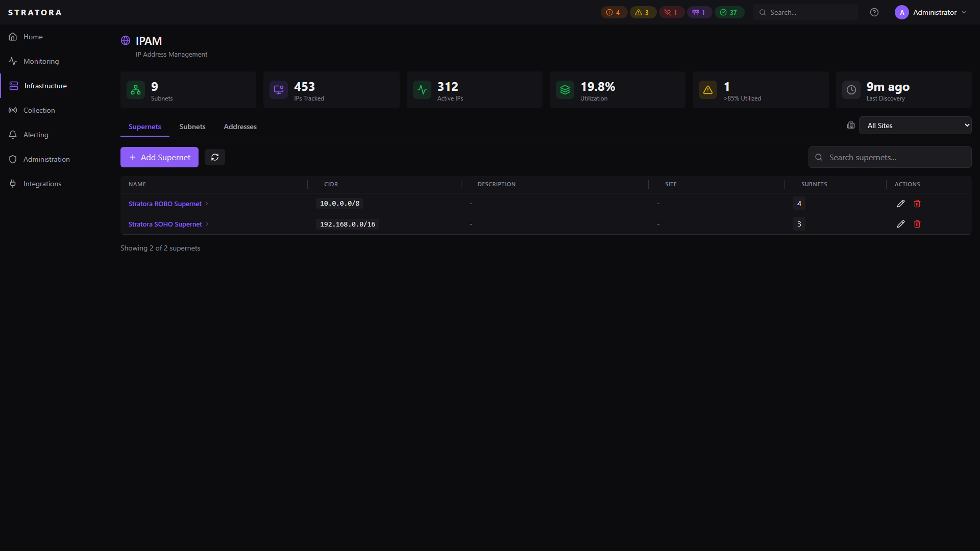Delete the Stratora ROBO Supernet row

(917, 204)
